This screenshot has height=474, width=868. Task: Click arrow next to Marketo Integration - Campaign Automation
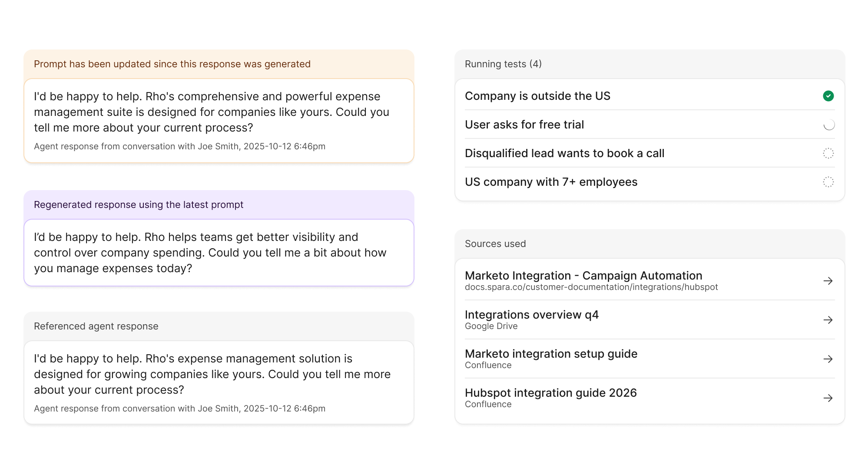click(x=828, y=281)
